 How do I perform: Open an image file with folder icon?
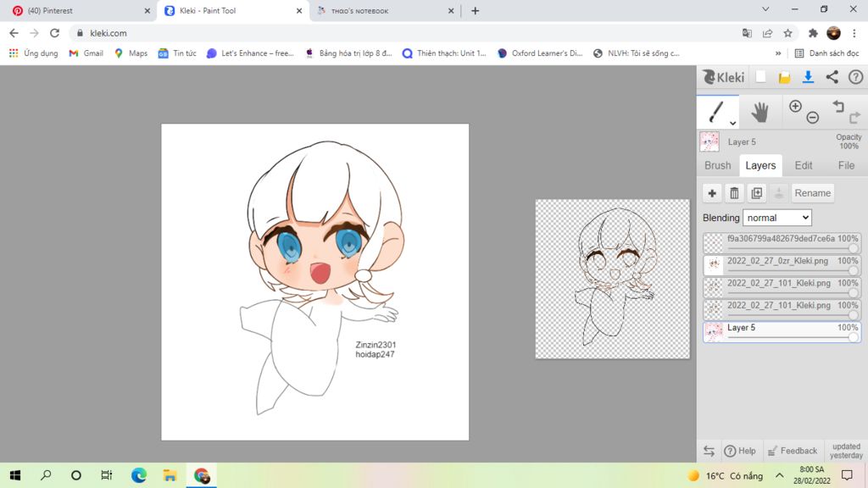784,77
